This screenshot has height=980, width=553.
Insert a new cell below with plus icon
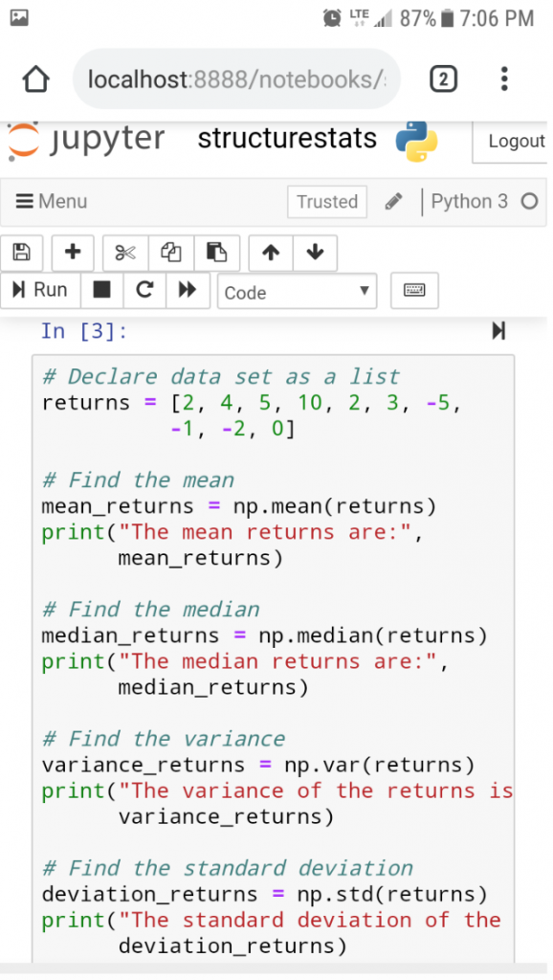73,253
